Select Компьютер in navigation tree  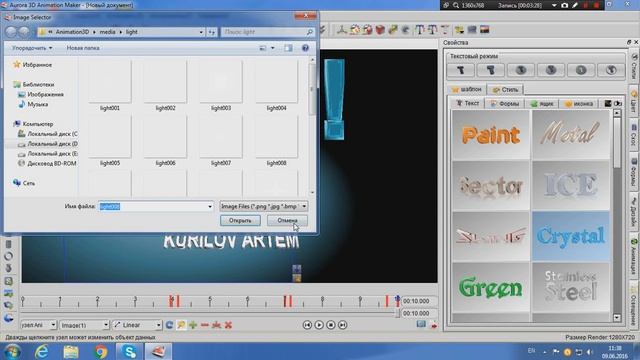(x=38, y=124)
